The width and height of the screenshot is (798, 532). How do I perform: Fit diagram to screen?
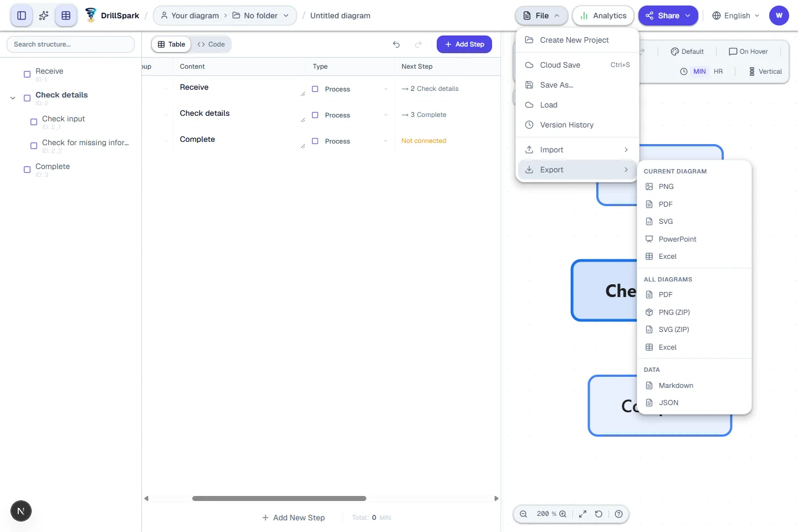point(582,514)
